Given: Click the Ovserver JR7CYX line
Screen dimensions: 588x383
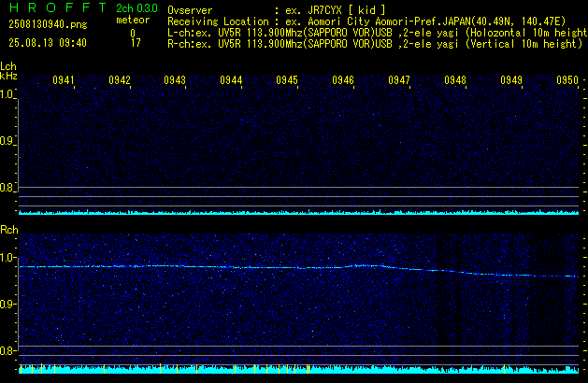Looking at the screenshot, I should click(277, 10).
